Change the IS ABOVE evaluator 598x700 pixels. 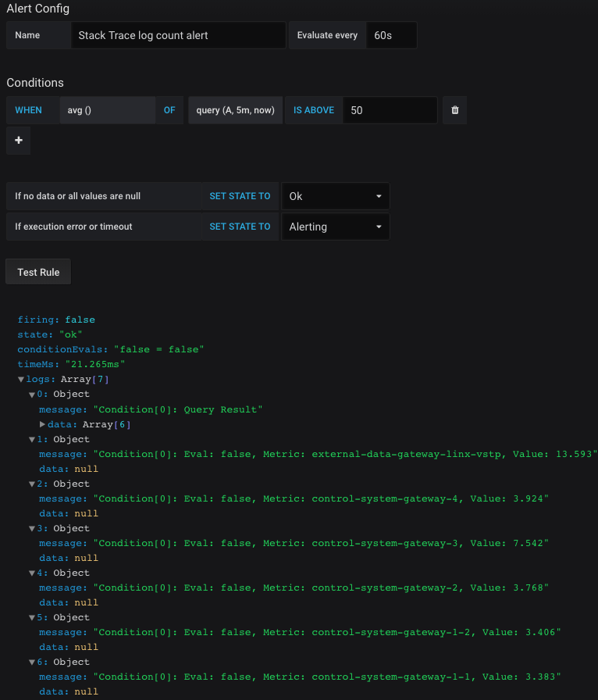pyautogui.click(x=313, y=110)
